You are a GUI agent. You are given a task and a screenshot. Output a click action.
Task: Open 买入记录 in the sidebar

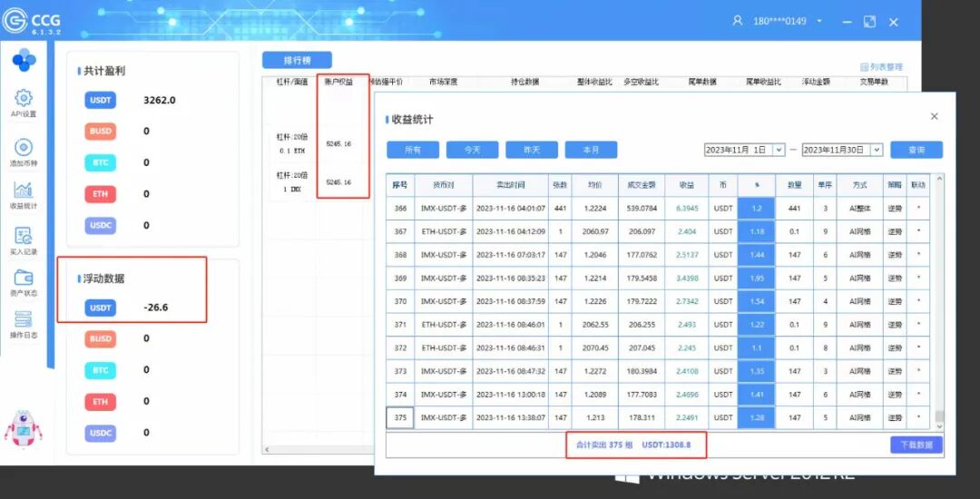(23, 240)
